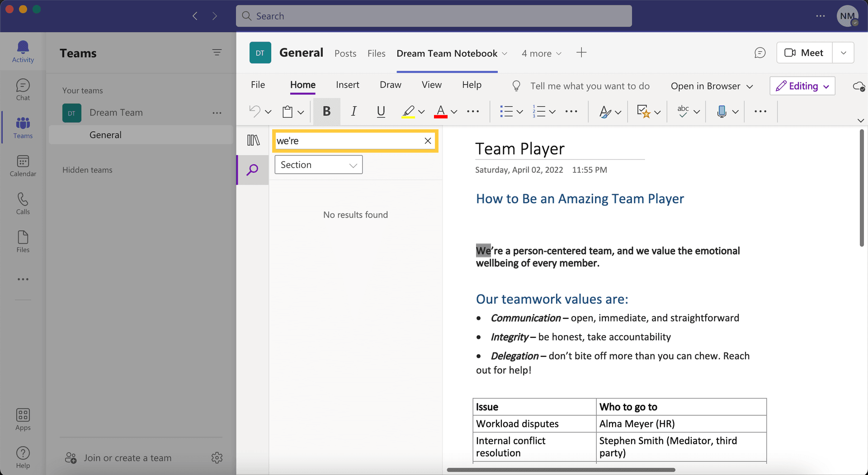The image size is (868, 475).
Task: Click Join or create a team
Action: (x=127, y=457)
